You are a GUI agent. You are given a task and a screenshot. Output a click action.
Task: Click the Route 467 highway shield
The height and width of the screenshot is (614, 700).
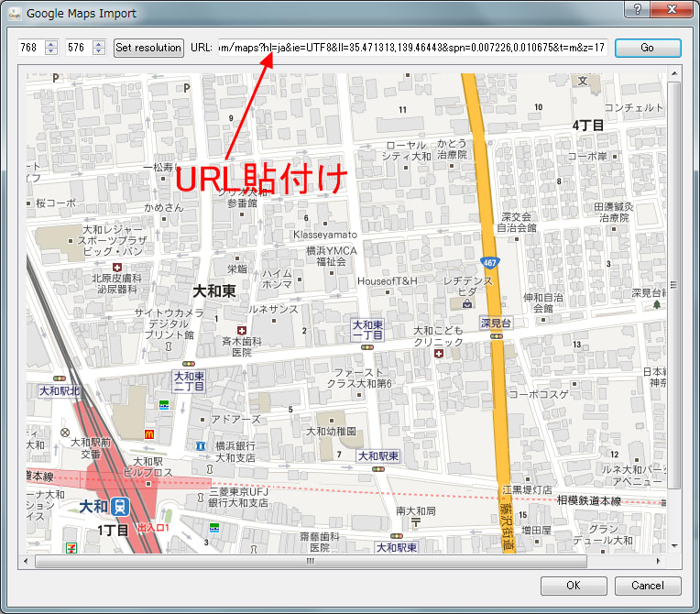(491, 262)
